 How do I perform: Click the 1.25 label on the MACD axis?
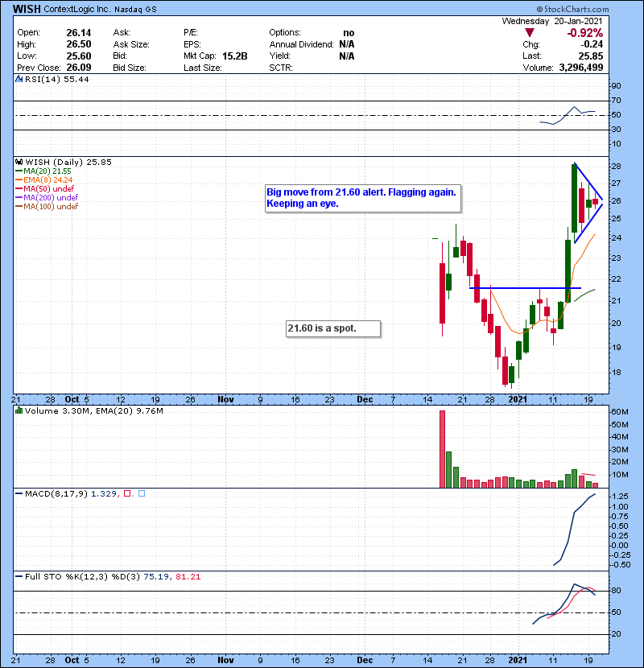620,497
